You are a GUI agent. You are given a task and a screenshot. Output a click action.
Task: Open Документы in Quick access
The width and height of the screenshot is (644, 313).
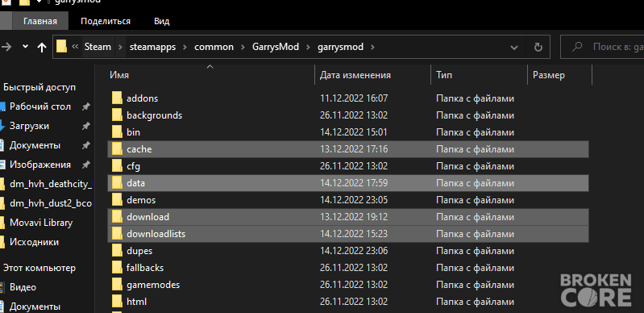click(35, 145)
